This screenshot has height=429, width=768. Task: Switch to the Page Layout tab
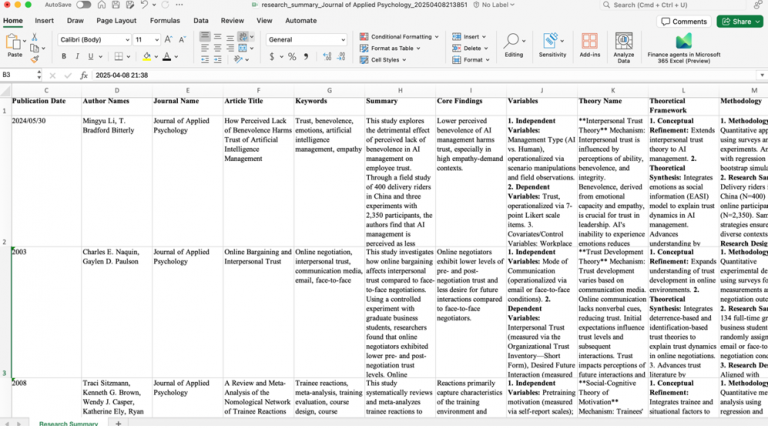(117, 20)
